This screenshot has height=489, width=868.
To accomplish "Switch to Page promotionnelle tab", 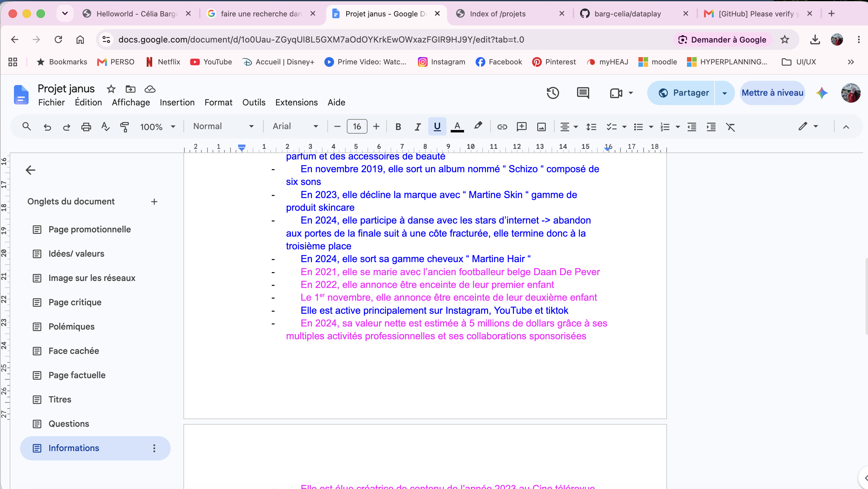I will click(x=90, y=230).
